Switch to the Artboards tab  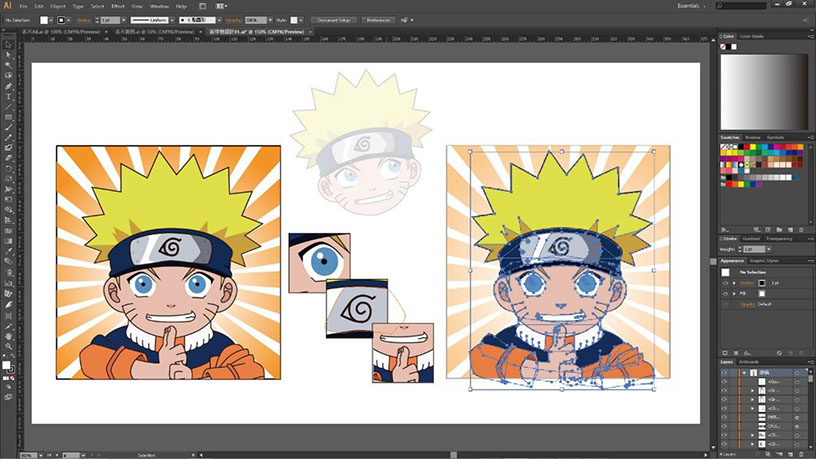point(748,362)
